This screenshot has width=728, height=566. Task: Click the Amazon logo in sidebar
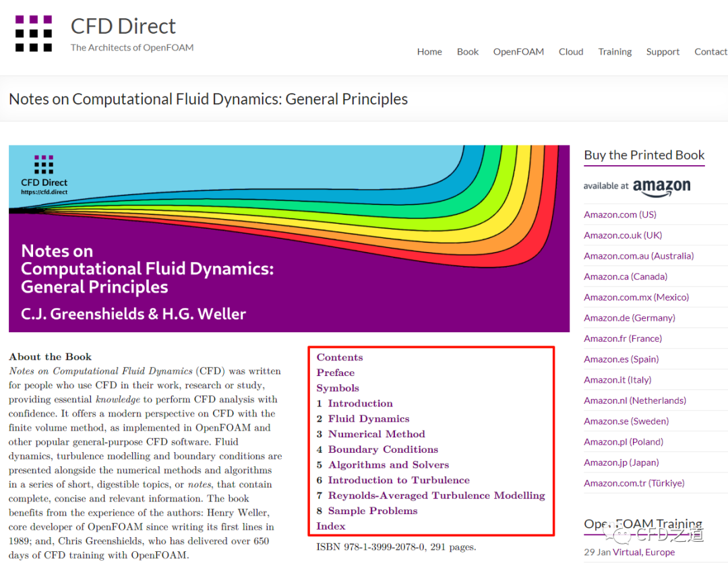pos(662,187)
